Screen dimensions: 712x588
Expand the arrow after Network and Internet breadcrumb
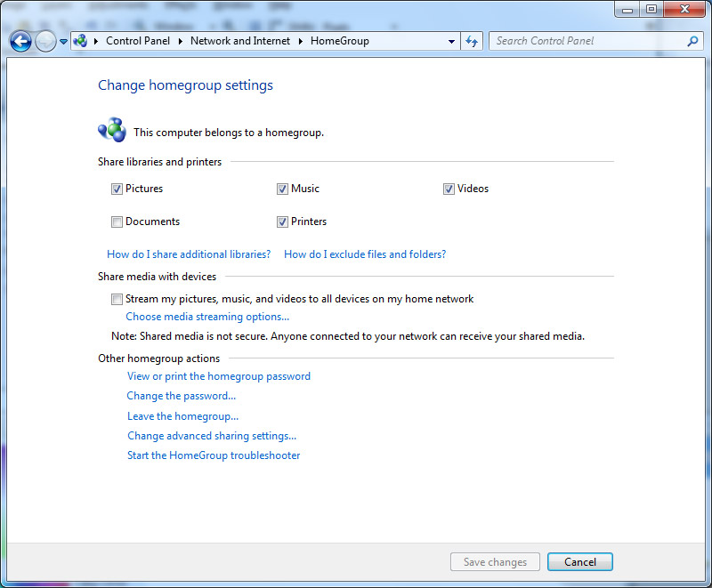click(301, 41)
